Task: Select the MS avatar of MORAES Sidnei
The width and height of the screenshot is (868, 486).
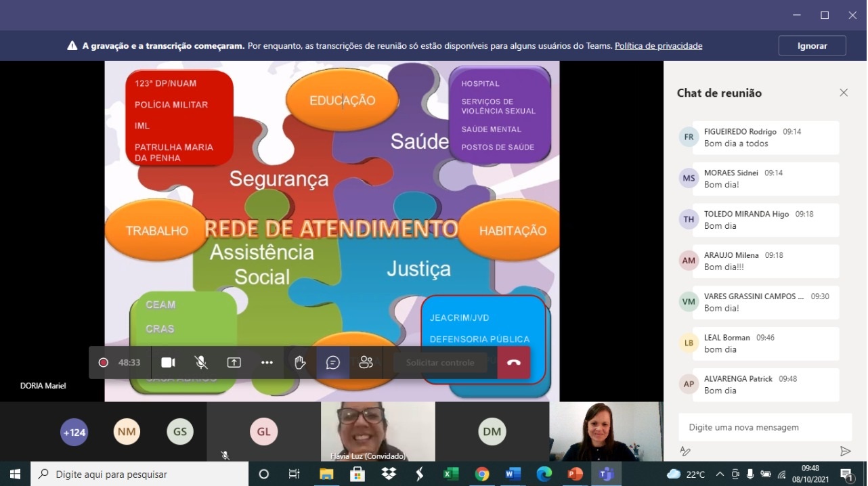Action: click(689, 178)
